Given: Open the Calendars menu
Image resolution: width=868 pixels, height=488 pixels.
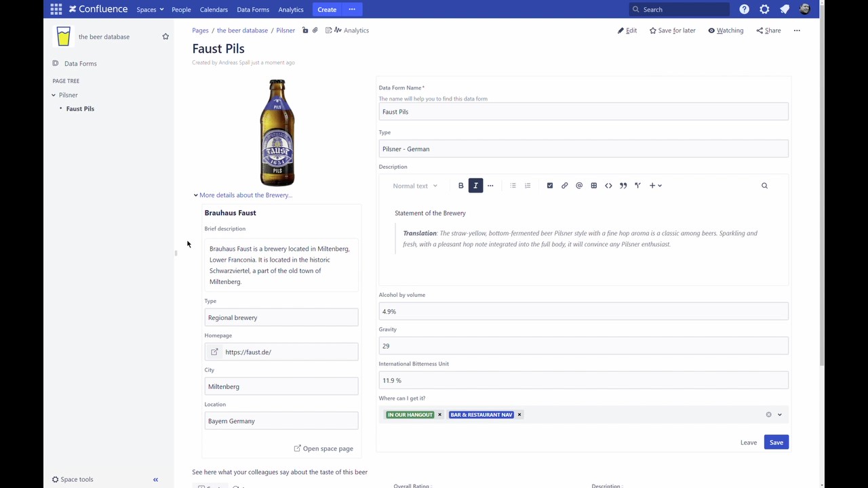Looking at the screenshot, I should (x=214, y=9).
